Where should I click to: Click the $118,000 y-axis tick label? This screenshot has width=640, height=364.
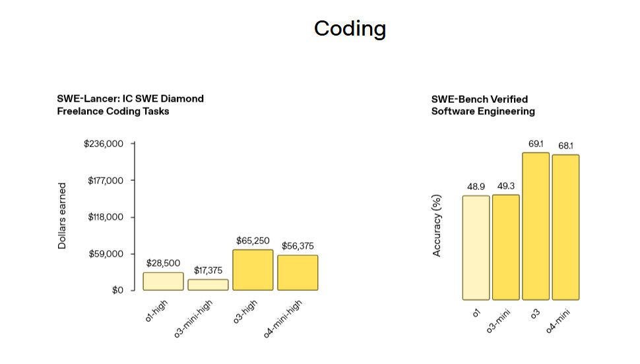(106, 217)
